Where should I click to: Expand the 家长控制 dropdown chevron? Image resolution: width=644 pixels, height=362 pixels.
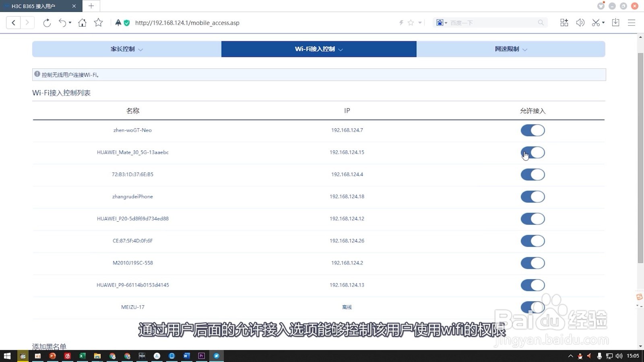point(140,49)
